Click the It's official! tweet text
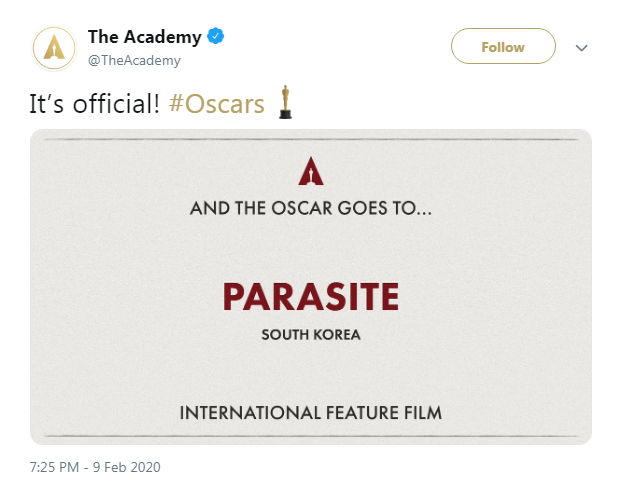This screenshot has width=621, height=482. [x=95, y=104]
